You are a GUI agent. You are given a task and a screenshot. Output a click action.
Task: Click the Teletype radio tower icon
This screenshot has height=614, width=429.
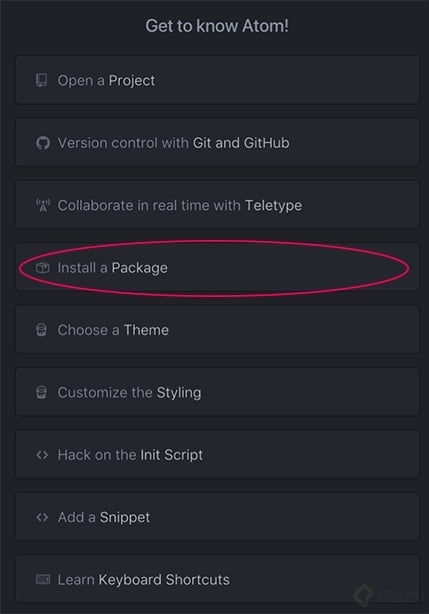43,205
